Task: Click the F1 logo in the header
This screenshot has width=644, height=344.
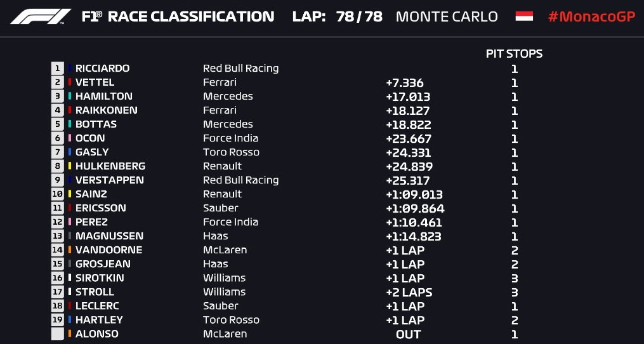Action: click(41, 17)
